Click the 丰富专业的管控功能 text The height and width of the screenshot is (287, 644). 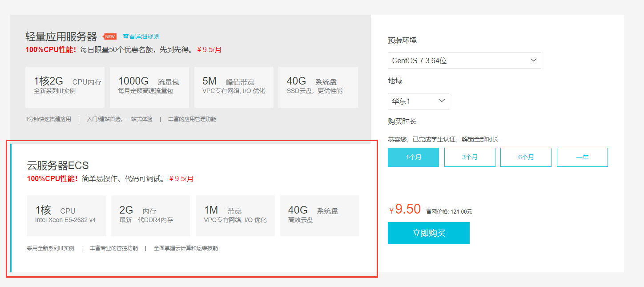tap(114, 248)
